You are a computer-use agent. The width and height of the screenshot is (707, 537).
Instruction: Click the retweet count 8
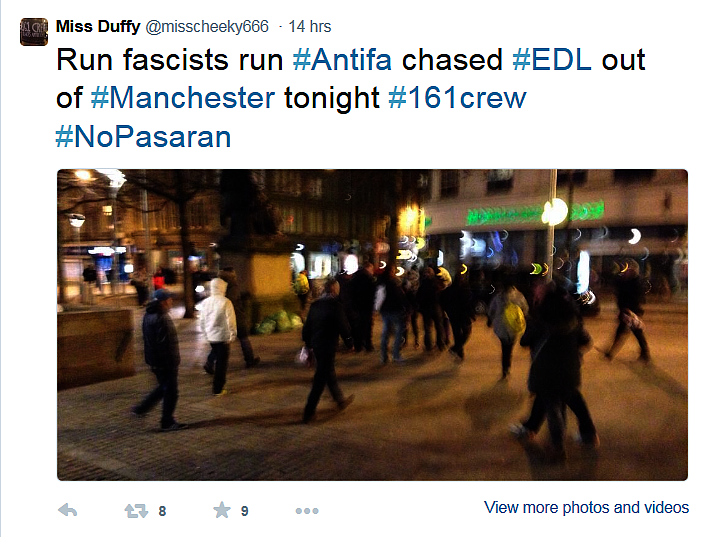(x=162, y=511)
